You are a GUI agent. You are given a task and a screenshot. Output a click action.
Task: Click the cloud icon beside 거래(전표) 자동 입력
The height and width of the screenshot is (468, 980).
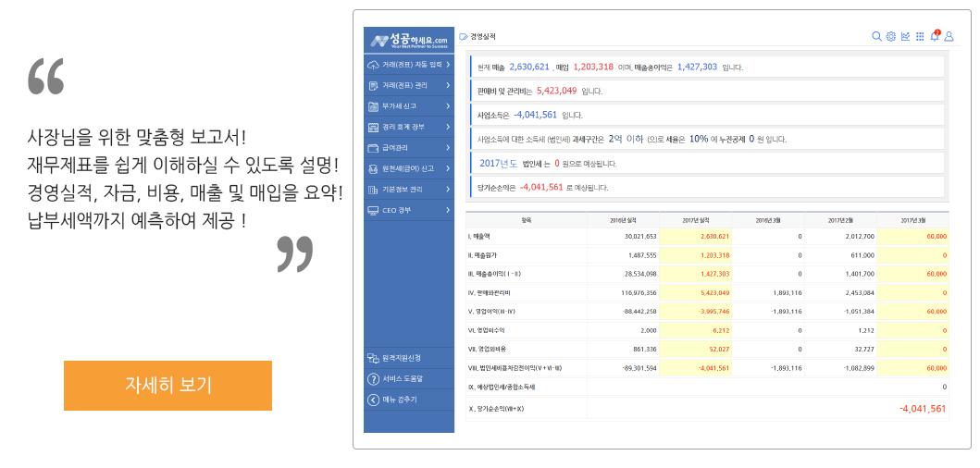tap(373, 65)
